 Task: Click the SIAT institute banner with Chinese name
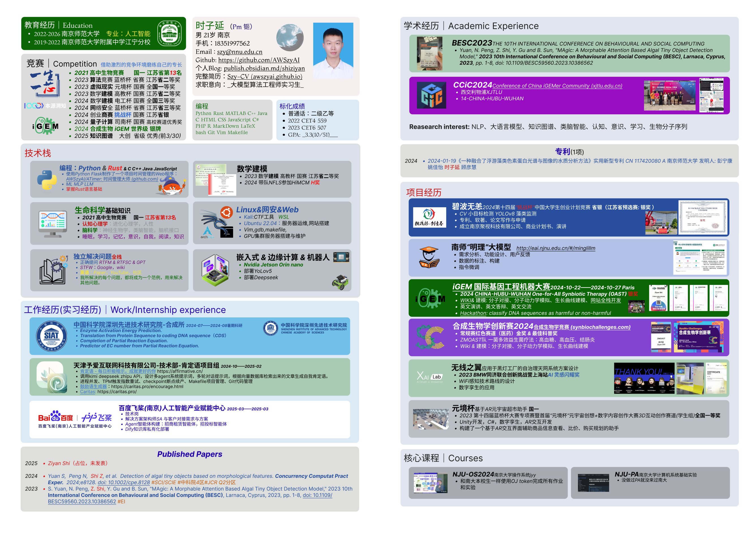305,328
